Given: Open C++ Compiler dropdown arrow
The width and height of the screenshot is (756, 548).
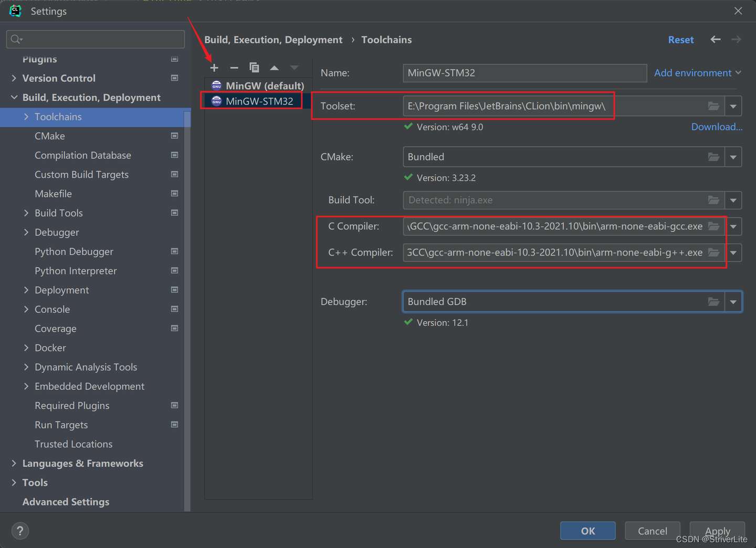Looking at the screenshot, I should [x=733, y=252].
